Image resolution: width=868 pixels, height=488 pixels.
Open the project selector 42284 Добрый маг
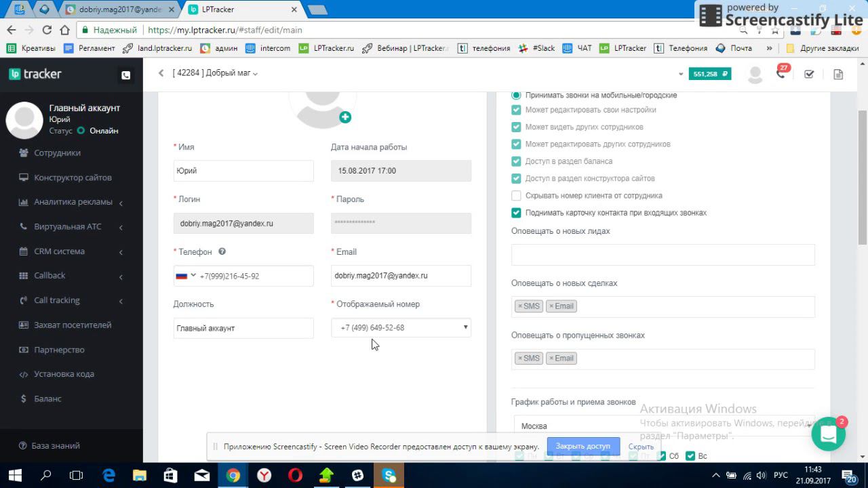pyautogui.click(x=215, y=73)
